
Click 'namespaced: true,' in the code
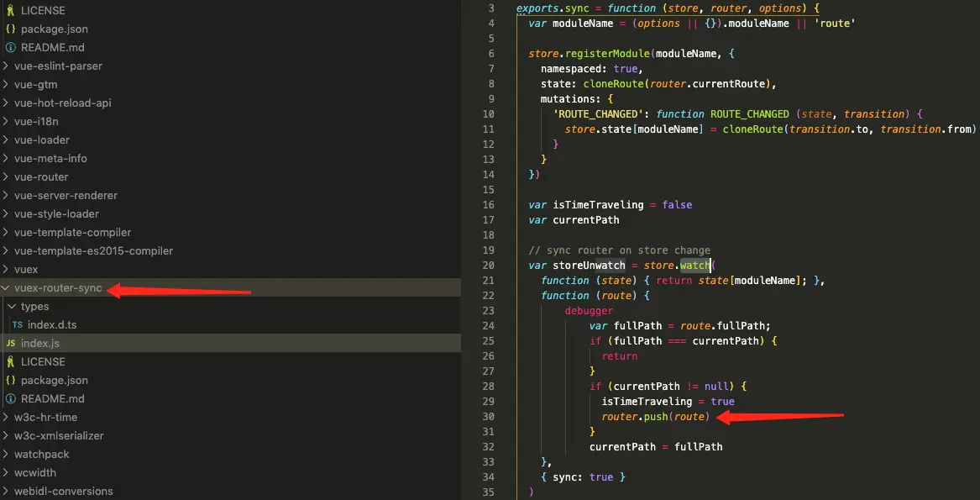592,68
